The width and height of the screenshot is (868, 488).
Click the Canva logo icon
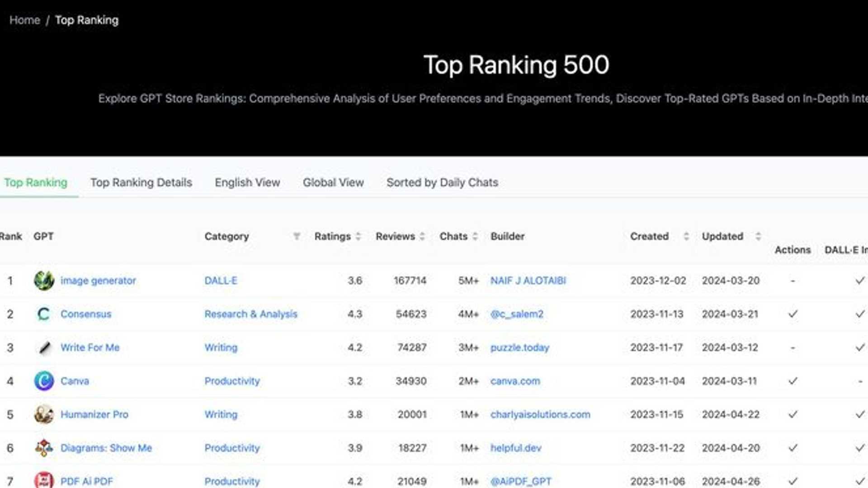(x=43, y=381)
